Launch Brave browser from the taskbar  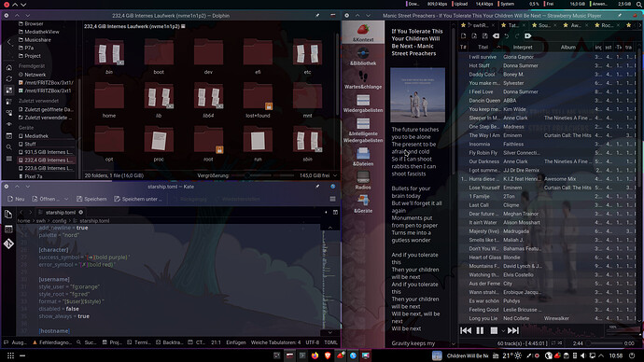point(328,355)
